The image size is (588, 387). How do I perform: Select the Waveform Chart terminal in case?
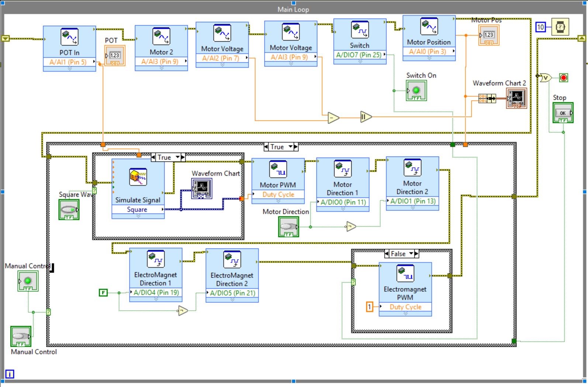click(x=202, y=189)
